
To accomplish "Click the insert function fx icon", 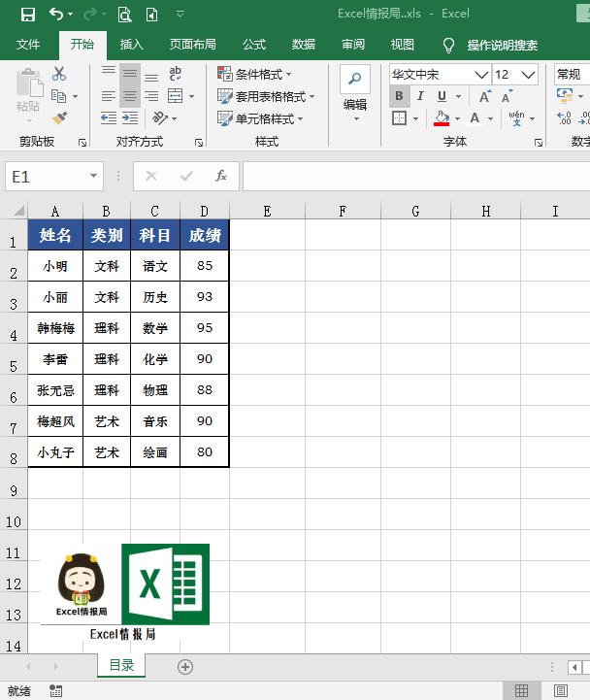I will [x=221, y=176].
